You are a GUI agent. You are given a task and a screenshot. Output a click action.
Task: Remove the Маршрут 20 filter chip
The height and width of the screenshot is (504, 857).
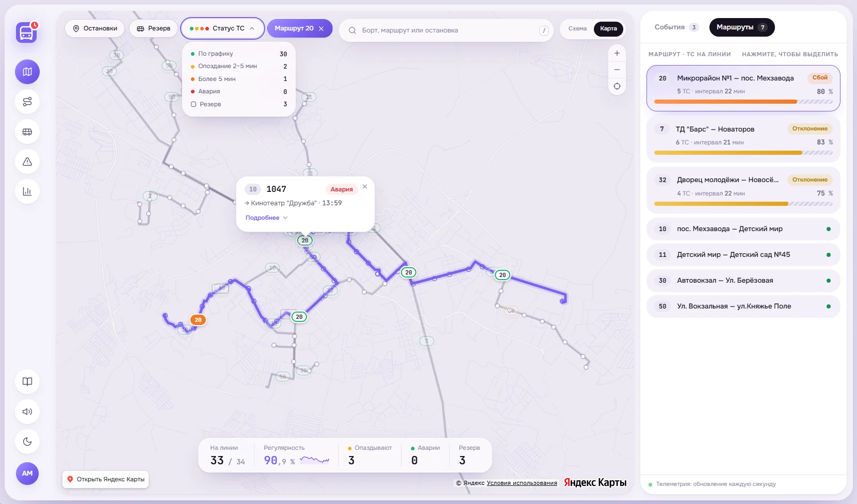321,28
